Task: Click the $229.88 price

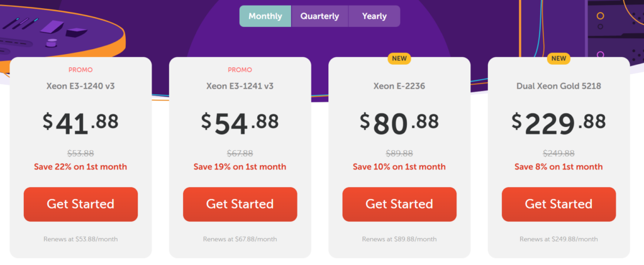Action: pyautogui.click(x=558, y=122)
